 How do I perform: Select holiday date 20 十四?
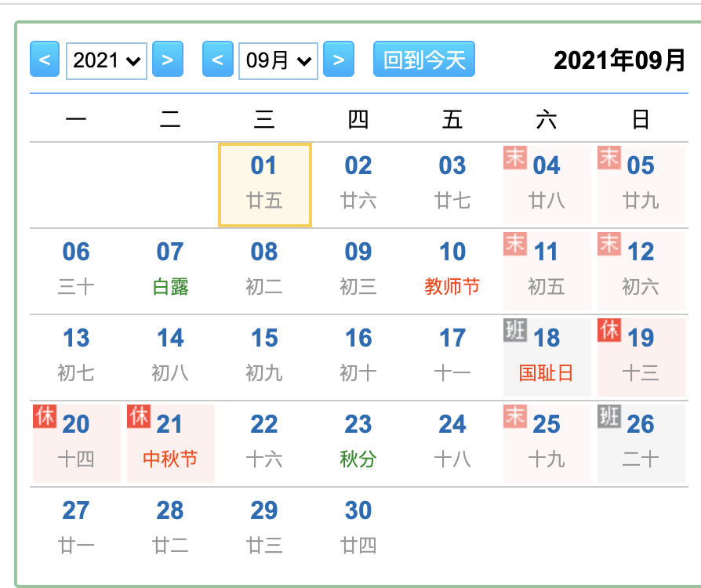click(76, 444)
